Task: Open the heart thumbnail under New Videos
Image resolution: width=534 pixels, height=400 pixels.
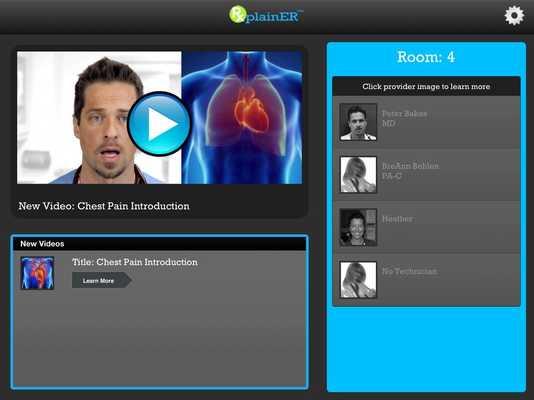Action: point(37,273)
